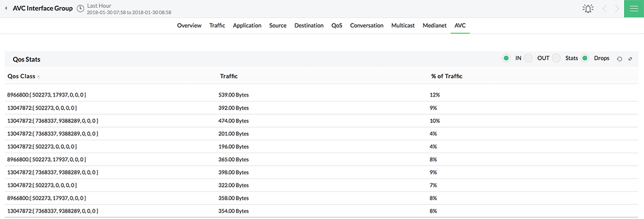Screen dimensions: 644x219
Task: Click the Traffic column header
Action: [x=229, y=77]
